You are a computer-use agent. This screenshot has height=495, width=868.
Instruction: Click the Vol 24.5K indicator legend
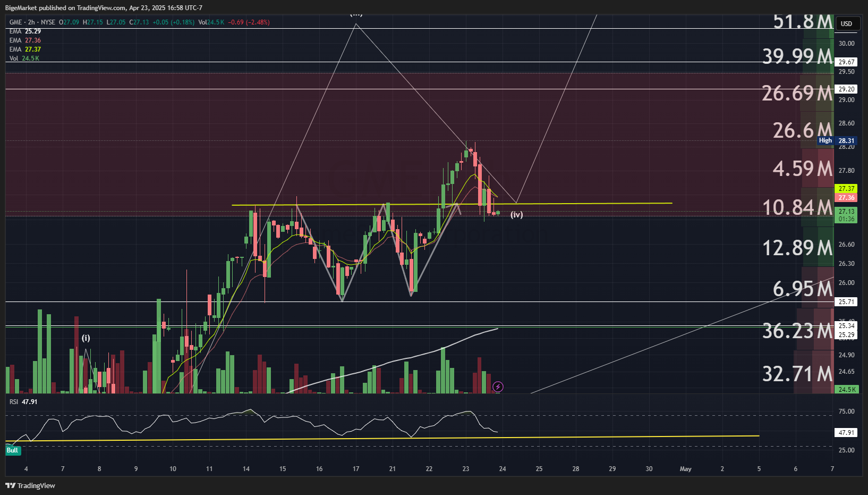click(x=24, y=58)
